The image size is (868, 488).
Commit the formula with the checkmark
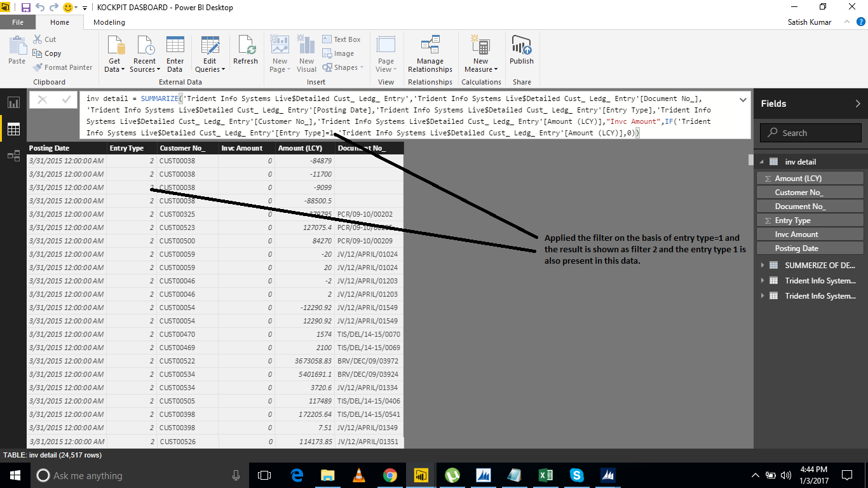pyautogui.click(x=66, y=100)
